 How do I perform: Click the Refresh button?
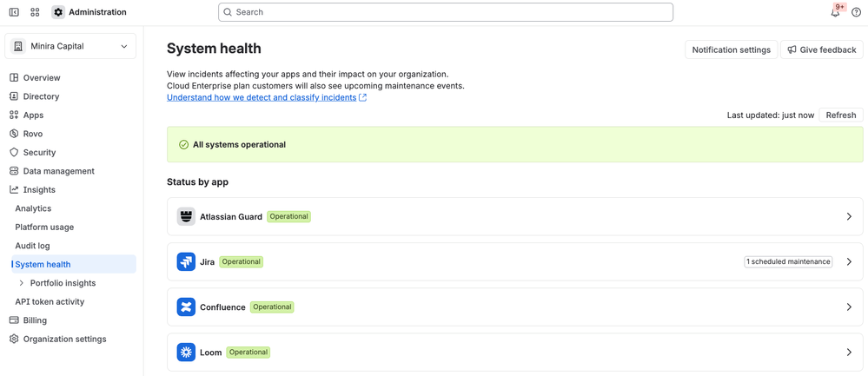point(841,115)
